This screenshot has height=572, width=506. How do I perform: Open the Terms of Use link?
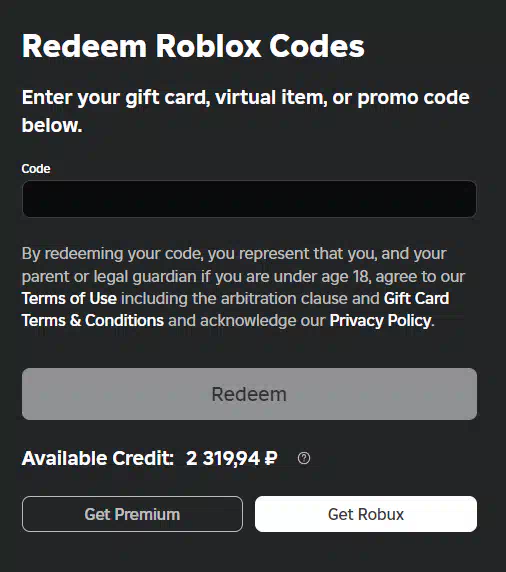[x=69, y=298]
